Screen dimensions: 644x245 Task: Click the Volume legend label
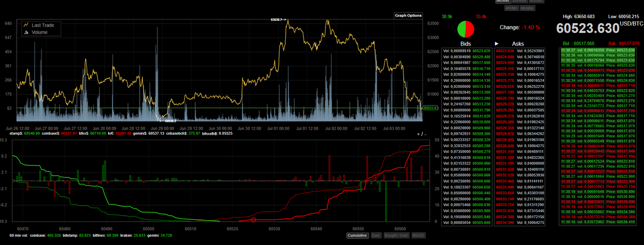point(40,32)
